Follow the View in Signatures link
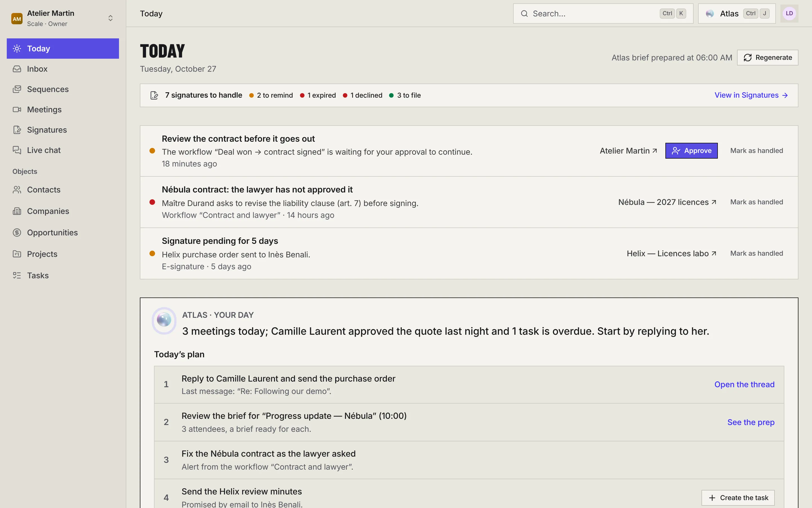This screenshot has height=508, width=812. tap(751, 95)
